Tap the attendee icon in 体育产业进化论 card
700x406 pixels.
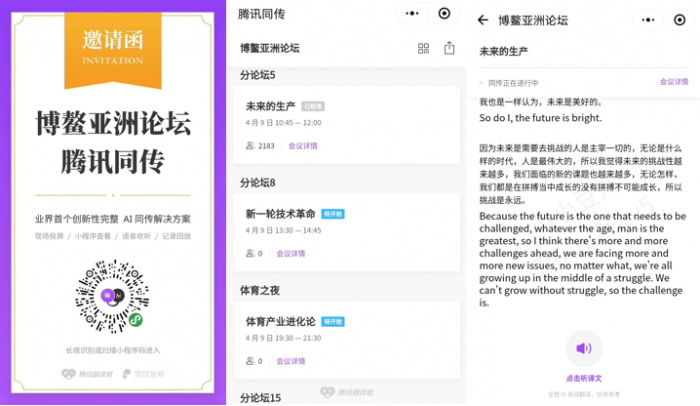(250, 361)
